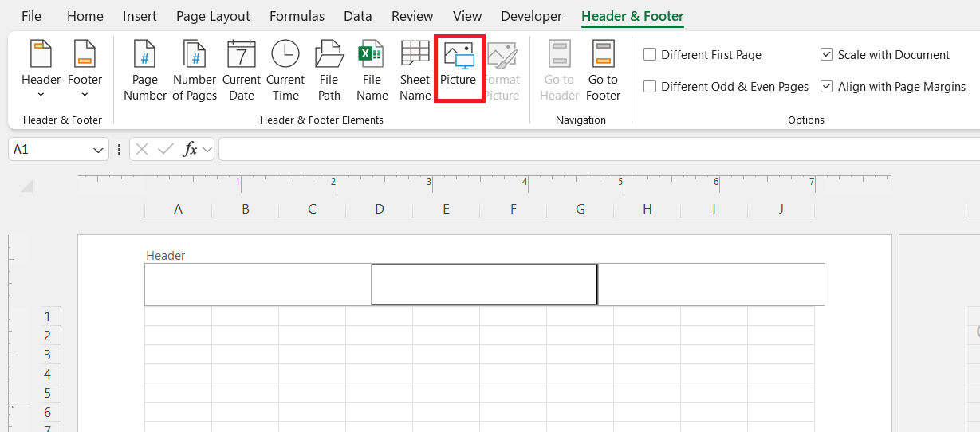Click the formula bar vertical dots handle
The height and width of the screenshot is (432, 980).
pyautogui.click(x=119, y=149)
